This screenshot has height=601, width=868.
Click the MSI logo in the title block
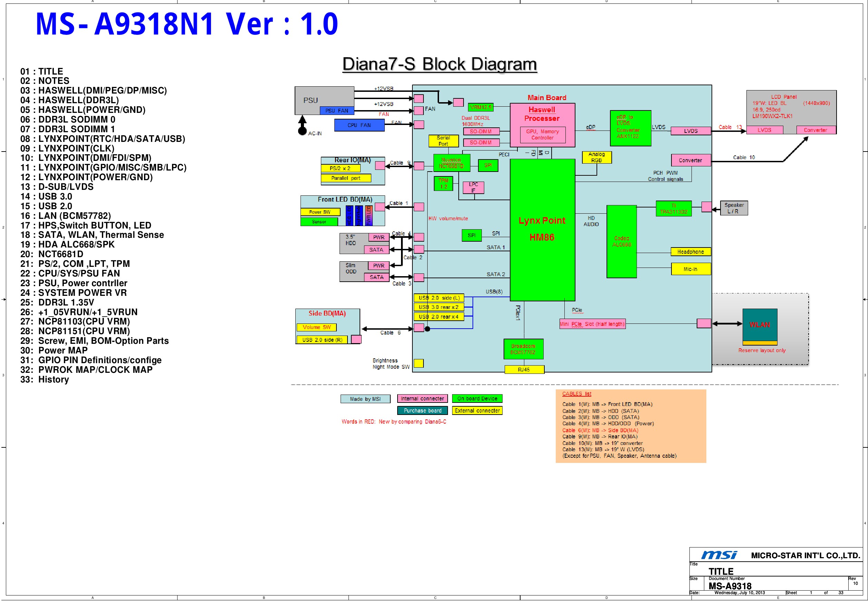pos(719,555)
